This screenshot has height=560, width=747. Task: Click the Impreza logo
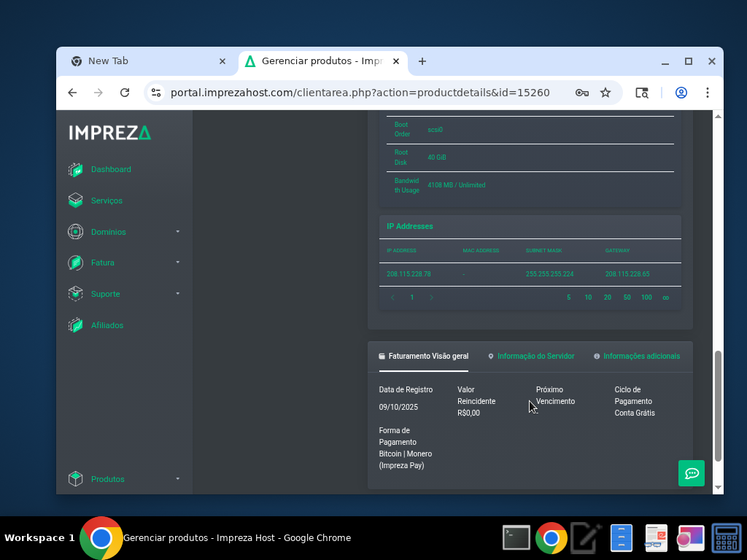110,133
